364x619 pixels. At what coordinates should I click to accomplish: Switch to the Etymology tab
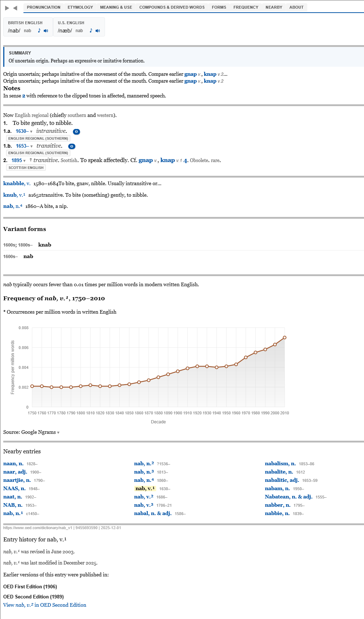[x=80, y=7]
